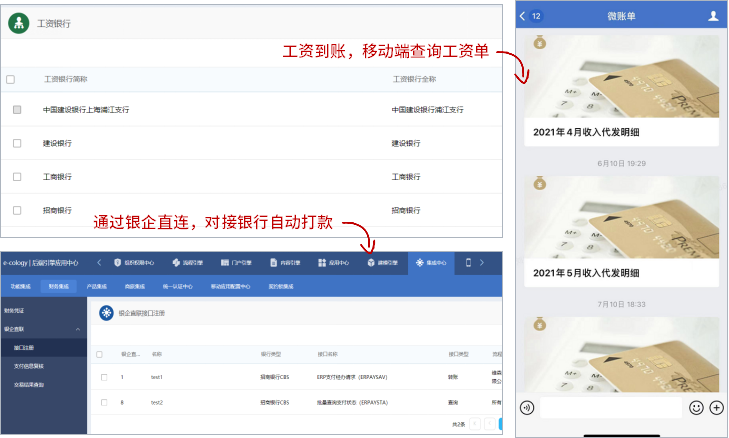Open the profile icon in 微账单 header
This screenshot has height=438, width=729.
click(x=713, y=16)
